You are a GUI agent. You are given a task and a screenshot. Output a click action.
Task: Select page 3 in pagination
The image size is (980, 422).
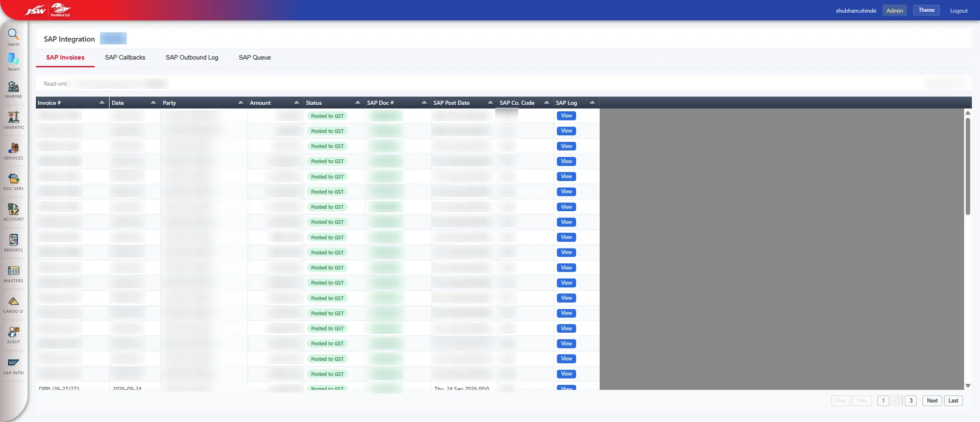(x=911, y=401)
